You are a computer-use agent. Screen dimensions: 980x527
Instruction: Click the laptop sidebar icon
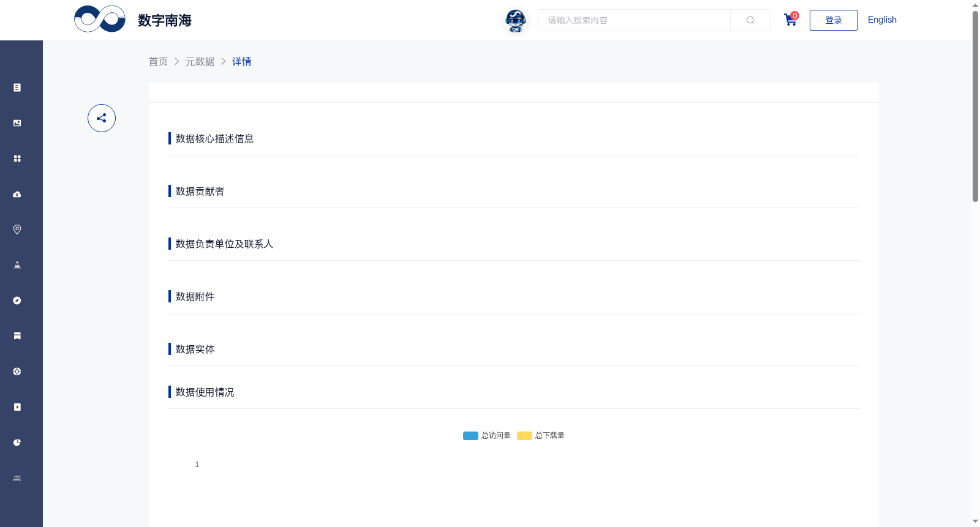pyautogui.click(x=17, y=478)
